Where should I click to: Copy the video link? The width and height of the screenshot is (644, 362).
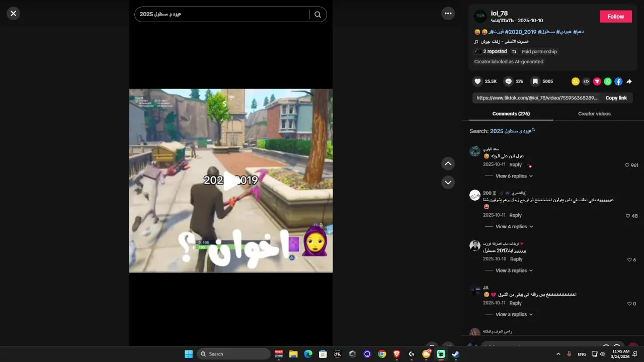click(616, 98)
